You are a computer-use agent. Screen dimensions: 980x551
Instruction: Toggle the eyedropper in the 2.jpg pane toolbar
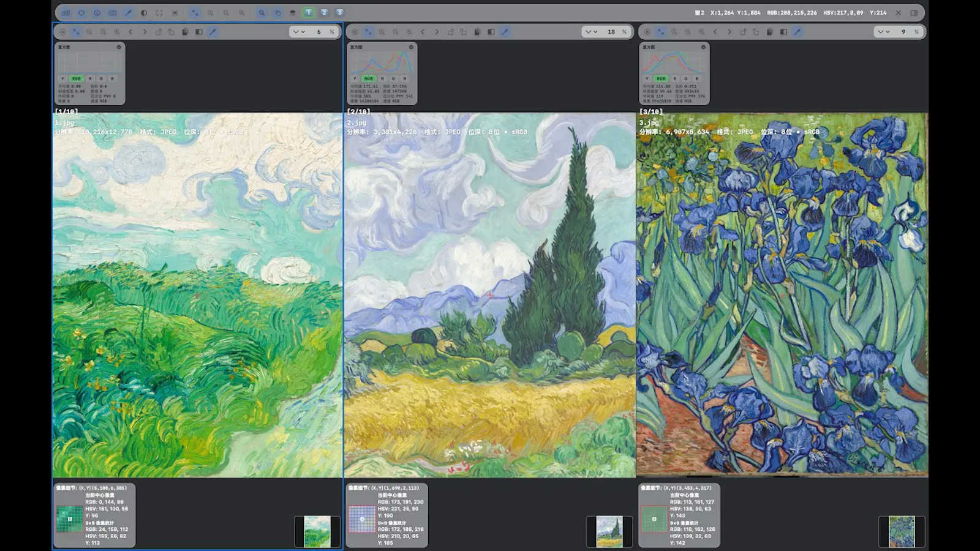point(505,32)
